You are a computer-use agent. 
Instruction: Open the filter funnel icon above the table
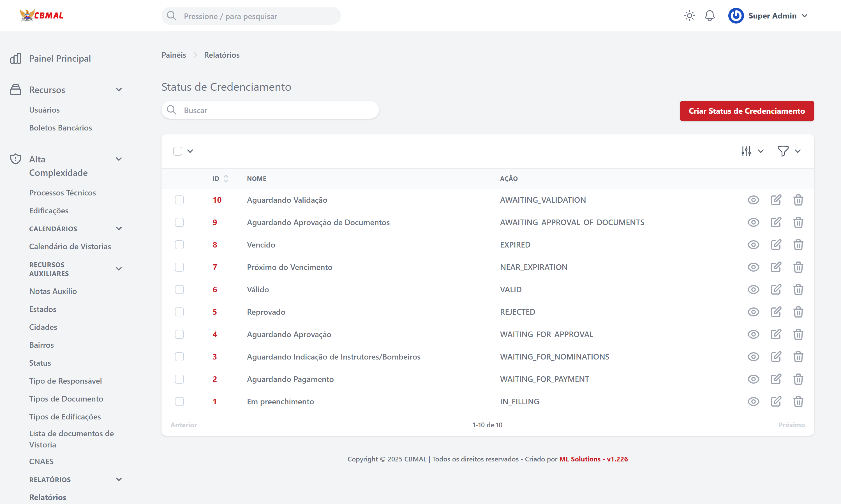click(x=783, y=151)
